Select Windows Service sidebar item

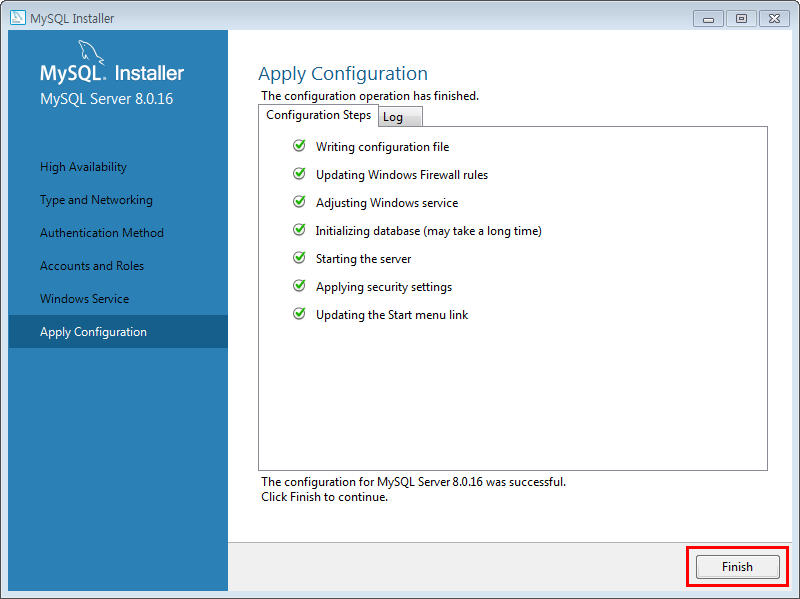pyautogui.click(x=85, y=298)
